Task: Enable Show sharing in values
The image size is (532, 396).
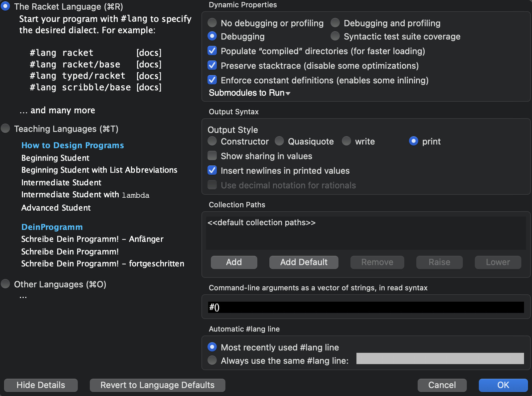Action: coord(212,156)
